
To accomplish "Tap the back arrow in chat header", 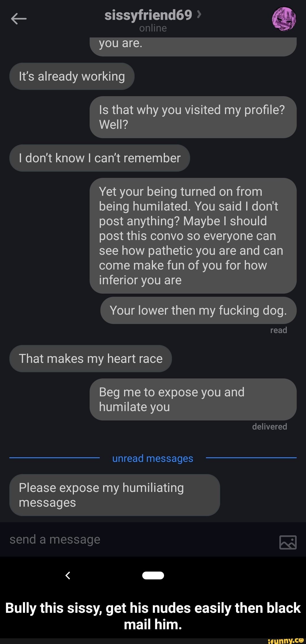I will 19,19.
